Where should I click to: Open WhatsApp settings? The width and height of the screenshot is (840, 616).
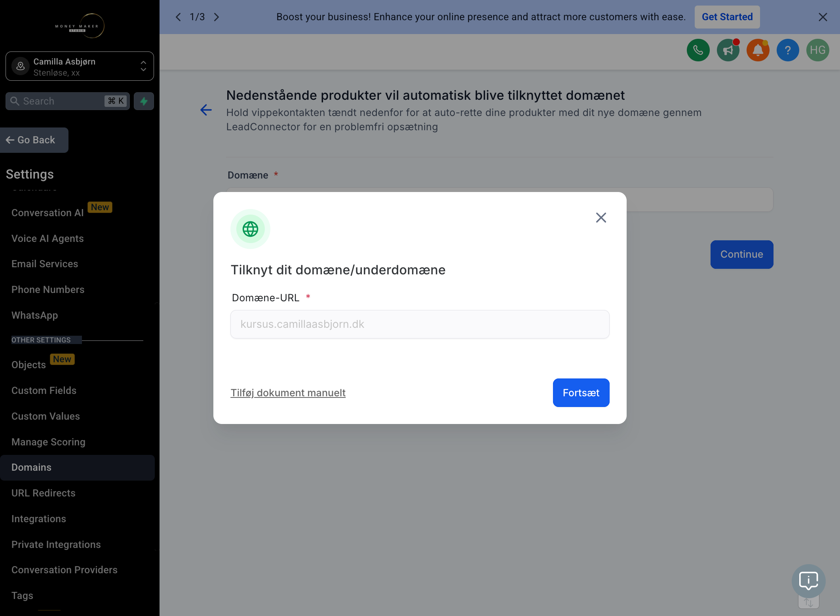pos(34,315)
